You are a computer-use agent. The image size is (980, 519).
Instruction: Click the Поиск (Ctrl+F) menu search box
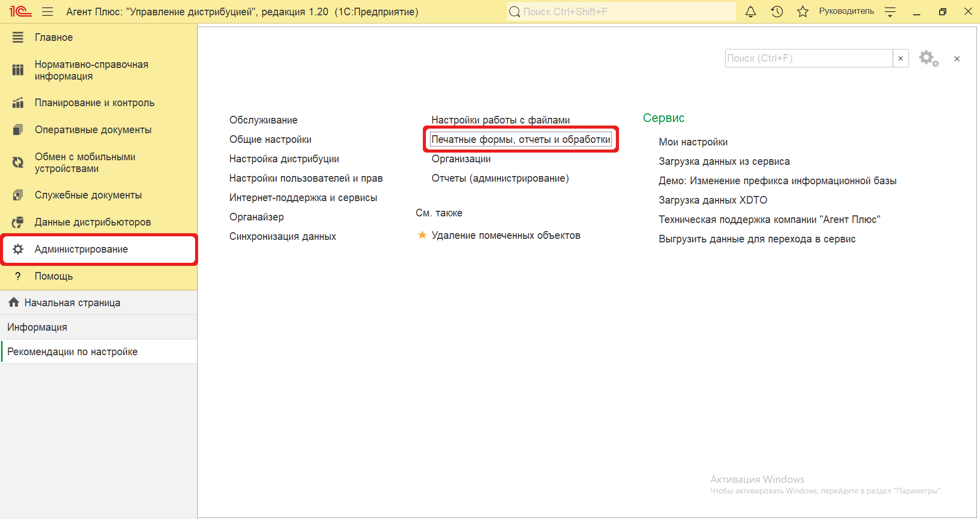808,58
